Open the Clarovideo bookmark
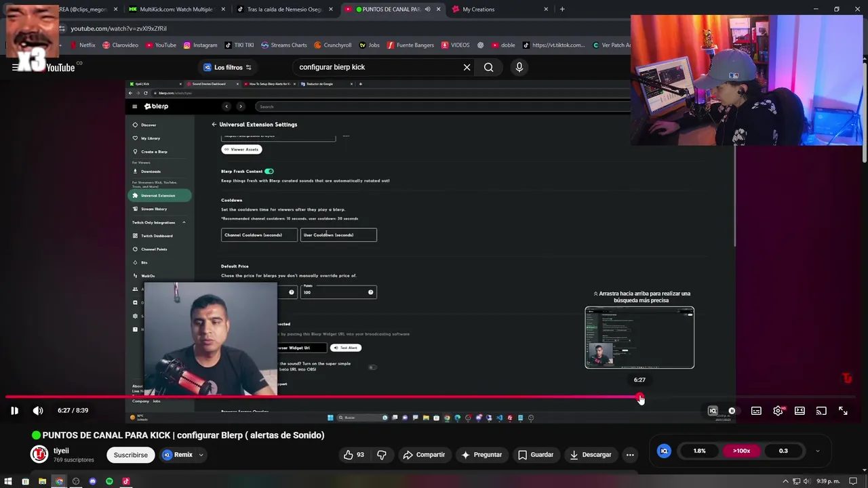This screenshot has height=488, width=868. (x=120, y=45)
